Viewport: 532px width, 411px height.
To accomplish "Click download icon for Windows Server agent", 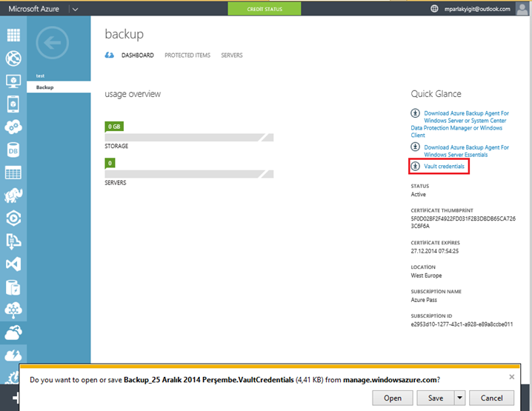I will click(x=415, y=113).
